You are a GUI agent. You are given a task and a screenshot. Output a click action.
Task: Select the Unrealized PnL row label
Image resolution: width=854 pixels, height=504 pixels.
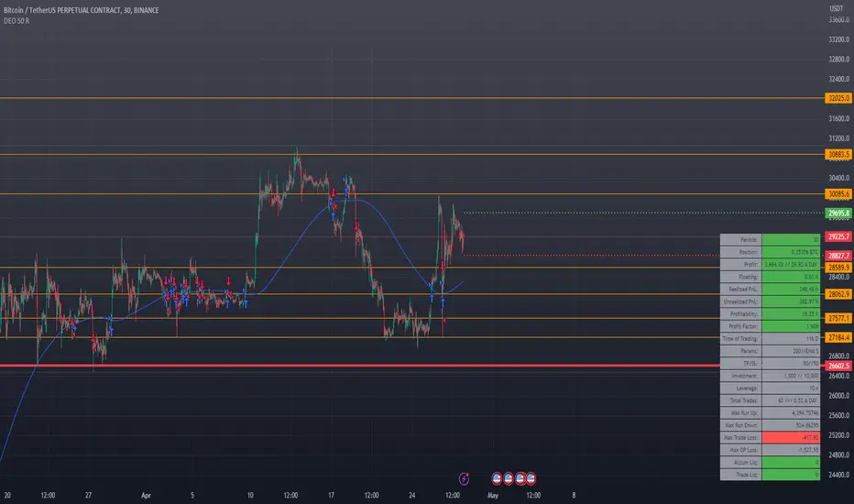pos(740,301)
